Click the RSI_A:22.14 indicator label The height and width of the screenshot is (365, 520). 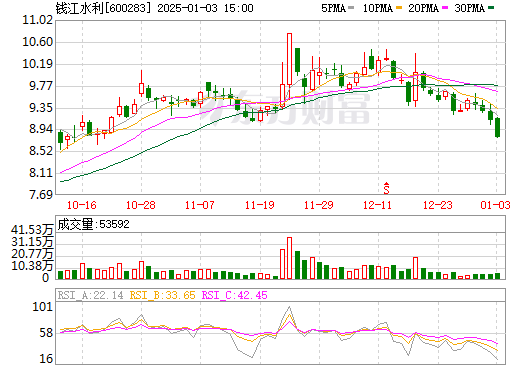pos(90,295)
